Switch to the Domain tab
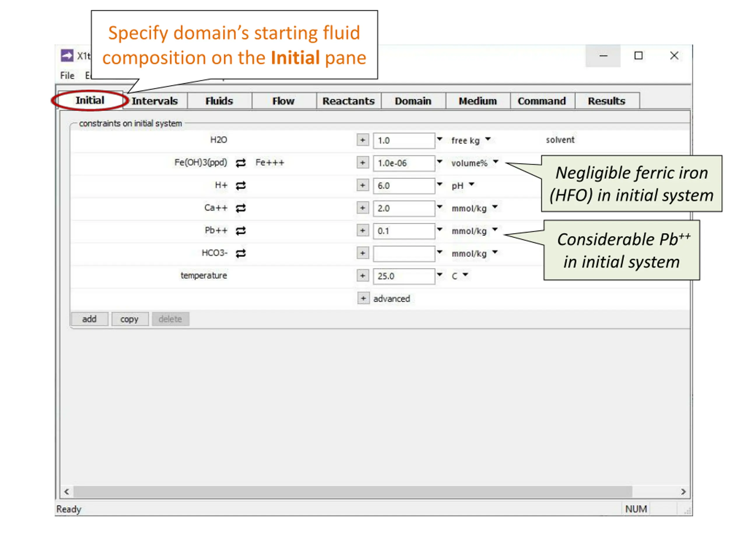This screenshot has width=747, height=560. point(413,101)
